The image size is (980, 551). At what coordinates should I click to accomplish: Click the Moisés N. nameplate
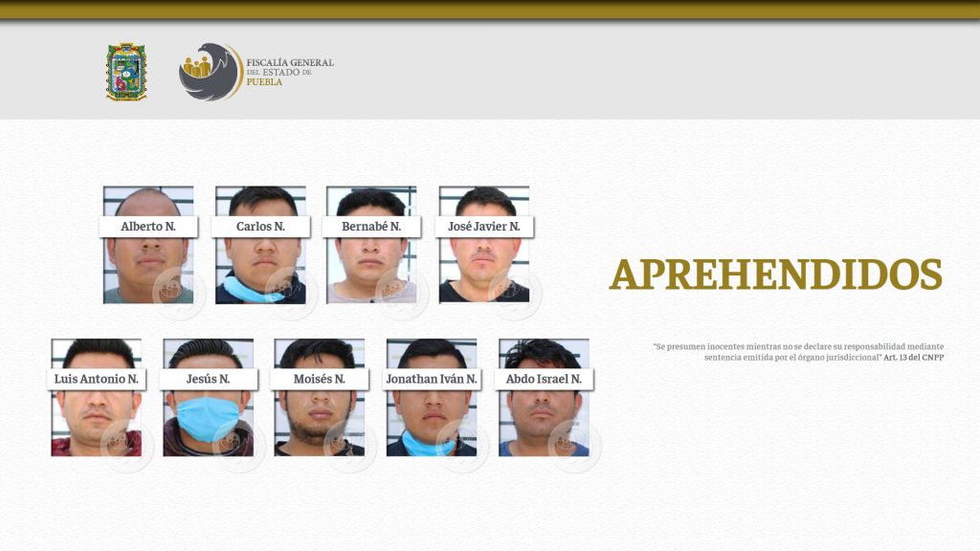(320, 379)
